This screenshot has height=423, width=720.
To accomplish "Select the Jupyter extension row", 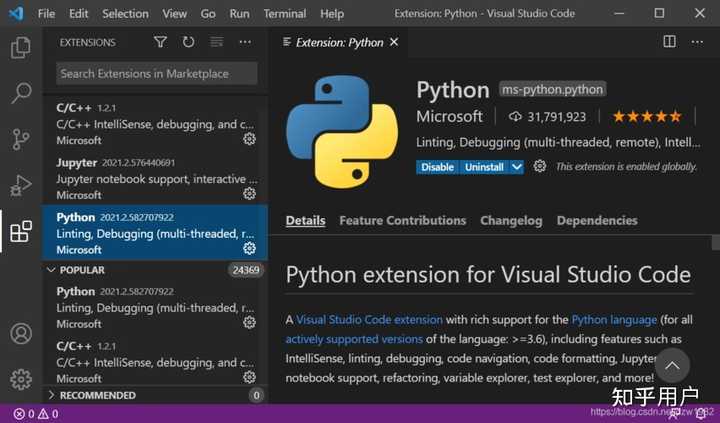I will click(x=155, y=178).
